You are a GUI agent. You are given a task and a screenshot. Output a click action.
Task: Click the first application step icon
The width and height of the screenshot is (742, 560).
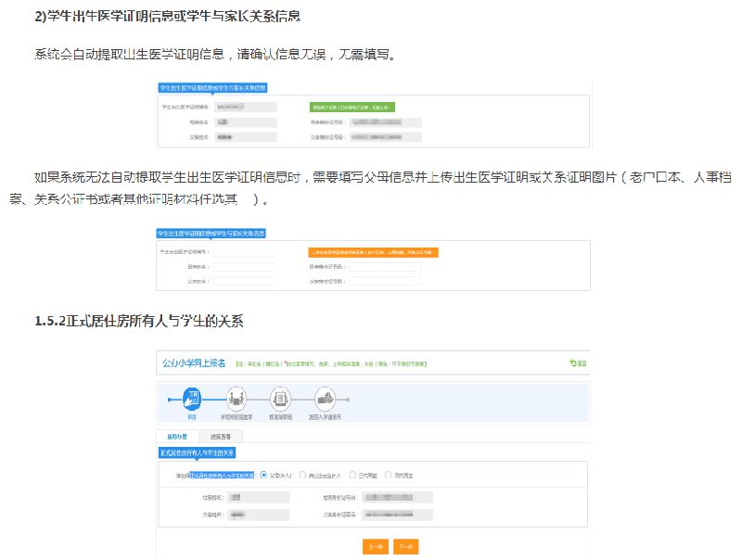click(192, 400)
